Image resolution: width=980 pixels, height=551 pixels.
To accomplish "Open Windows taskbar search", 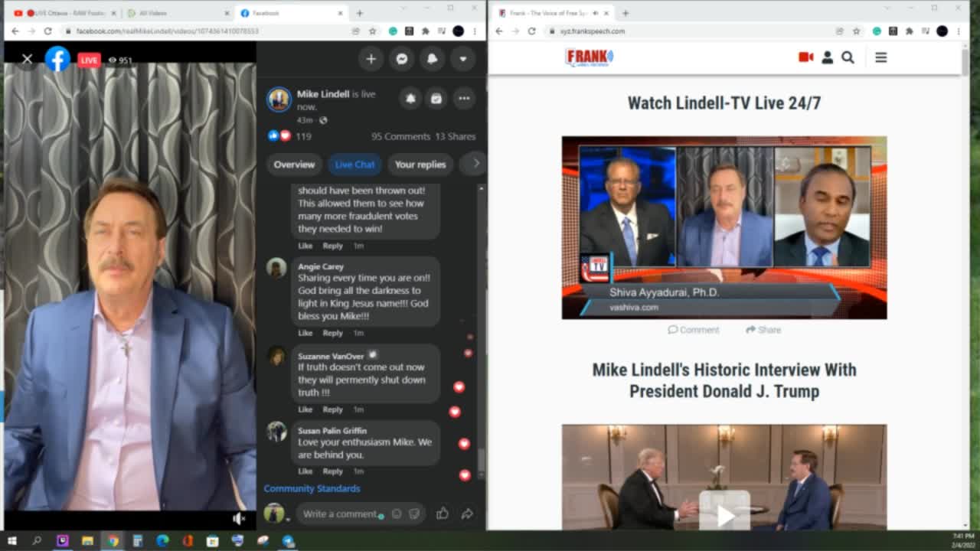I will coord(37,540).
